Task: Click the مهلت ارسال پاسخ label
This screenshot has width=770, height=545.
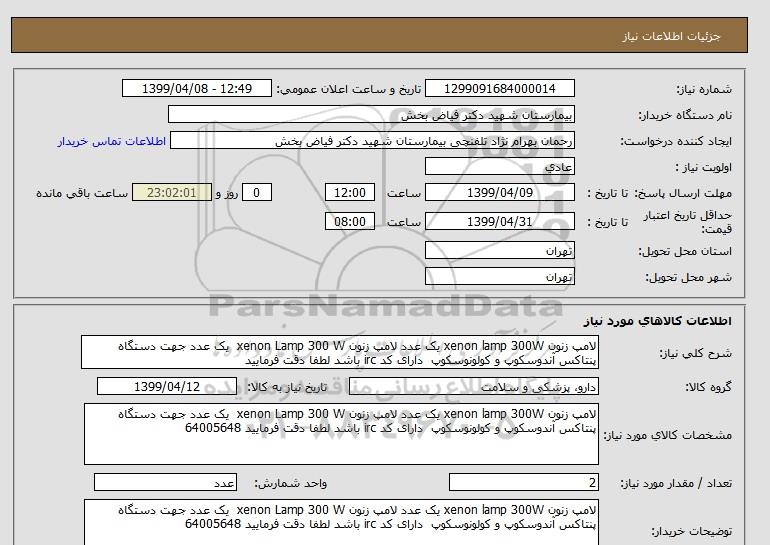Action: (x=683, y=193)
